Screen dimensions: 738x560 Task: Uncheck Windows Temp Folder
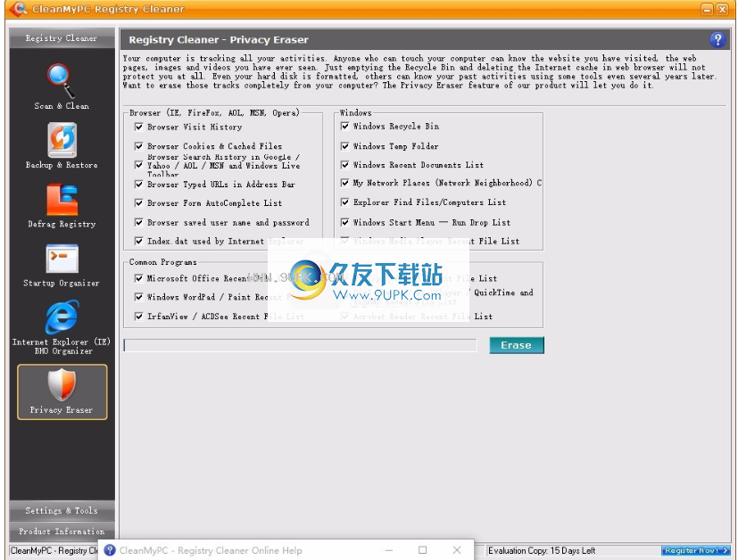[345, 146]
